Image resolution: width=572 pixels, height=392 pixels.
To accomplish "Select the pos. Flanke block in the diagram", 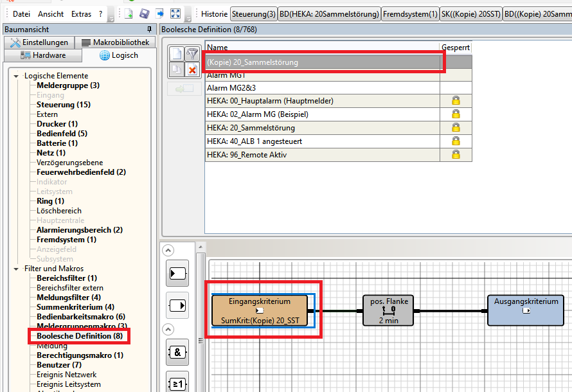I will click(x=388, y=310).
